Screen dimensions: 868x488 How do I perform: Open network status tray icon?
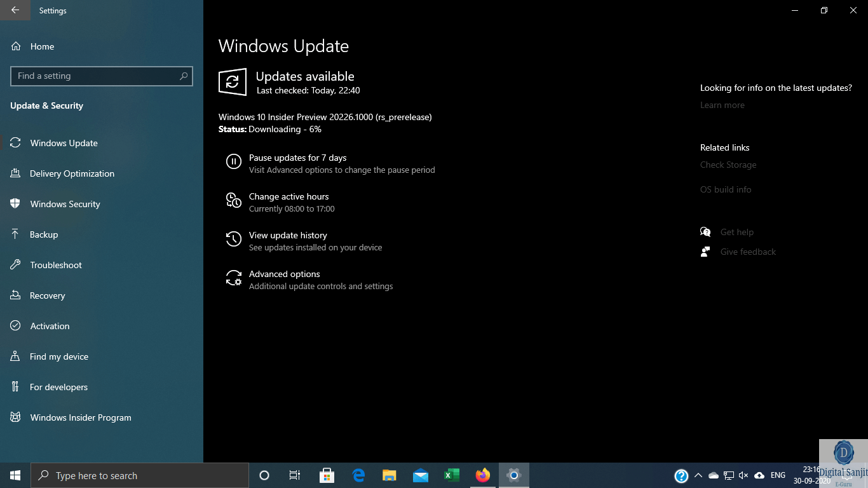click(x=729, y=475)
